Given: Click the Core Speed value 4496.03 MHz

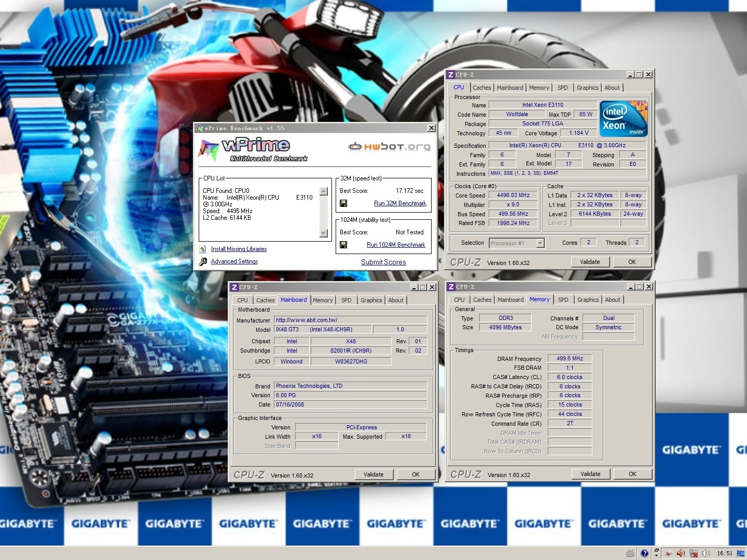Looking at the screenshot, I should click(x=513, y=195).
